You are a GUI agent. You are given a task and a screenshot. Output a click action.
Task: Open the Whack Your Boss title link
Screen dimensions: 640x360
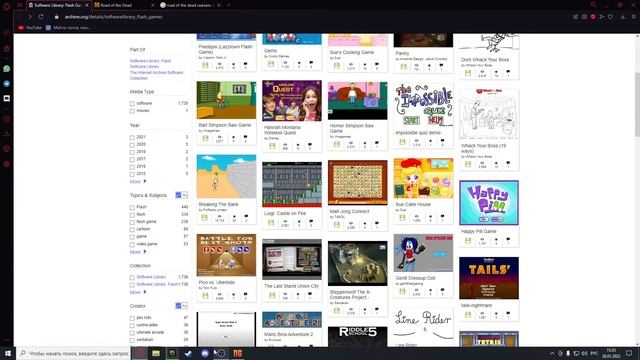click(x=484, y=148)
